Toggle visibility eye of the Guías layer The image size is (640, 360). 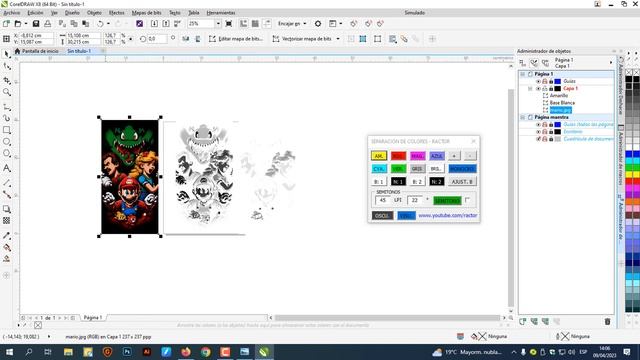click(538, 81)
